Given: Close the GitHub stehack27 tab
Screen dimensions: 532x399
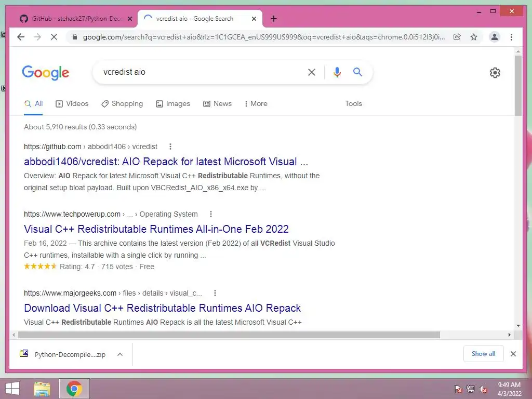Looking at the screenshot, I should (x=129, y=19).
